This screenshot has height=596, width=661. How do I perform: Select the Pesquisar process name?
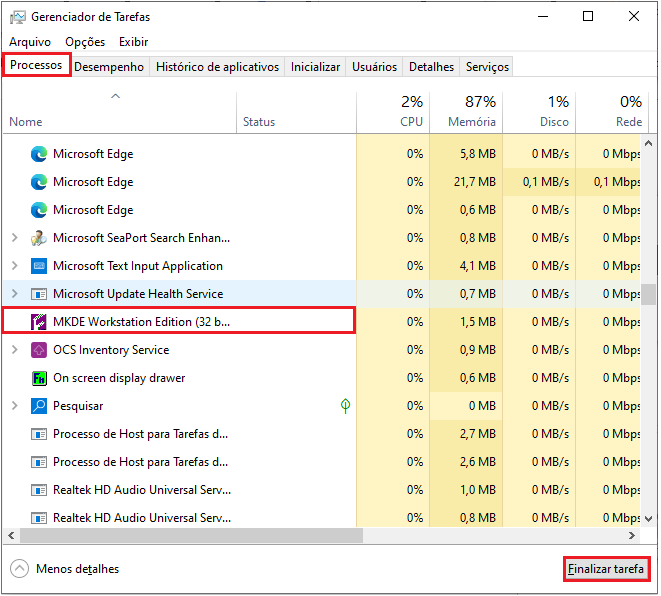pos(78,406)
